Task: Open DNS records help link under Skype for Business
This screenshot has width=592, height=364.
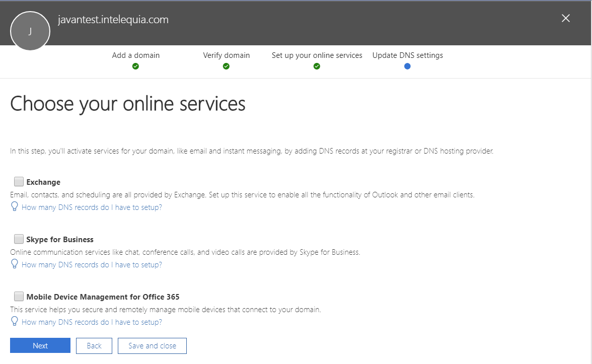Action: coord(92,264)
